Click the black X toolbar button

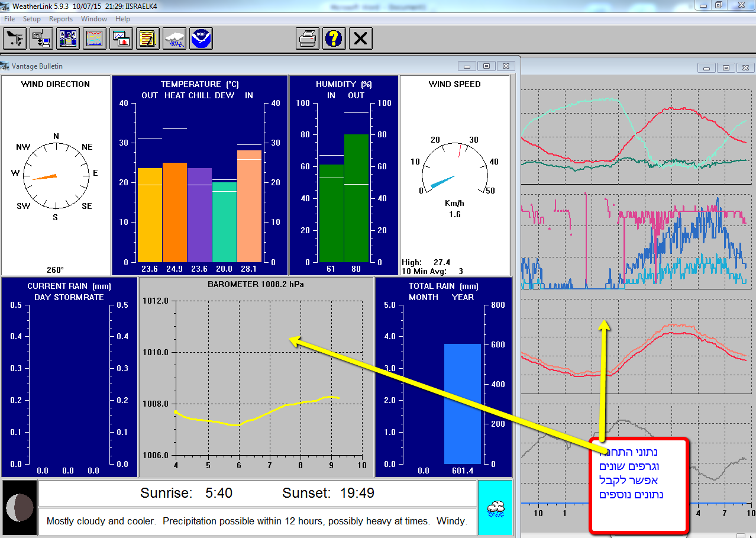point(361,39)
